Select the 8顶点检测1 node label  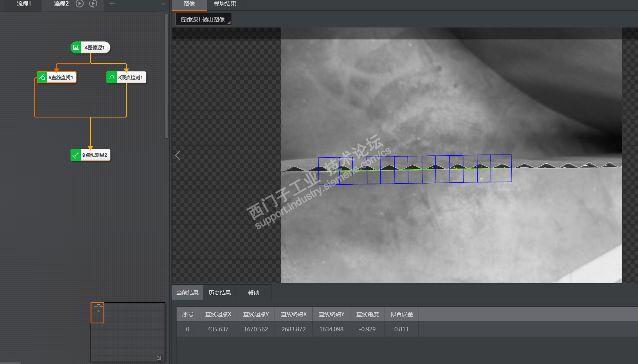130,77
